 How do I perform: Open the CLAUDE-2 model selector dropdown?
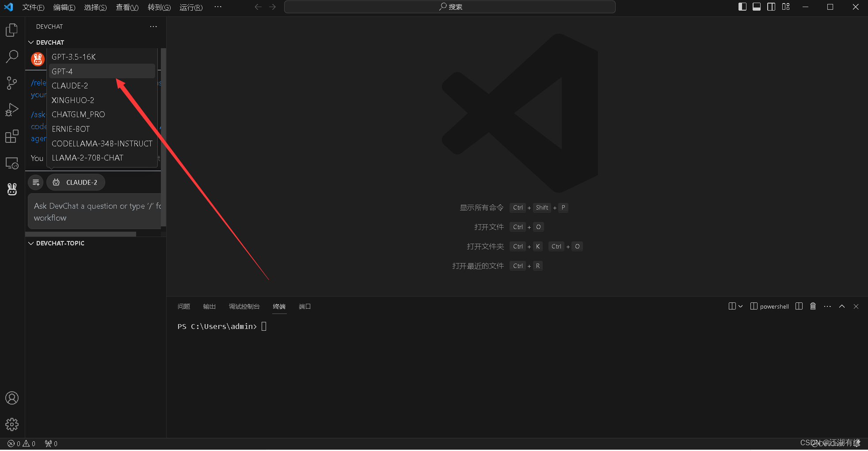point(76,182)
